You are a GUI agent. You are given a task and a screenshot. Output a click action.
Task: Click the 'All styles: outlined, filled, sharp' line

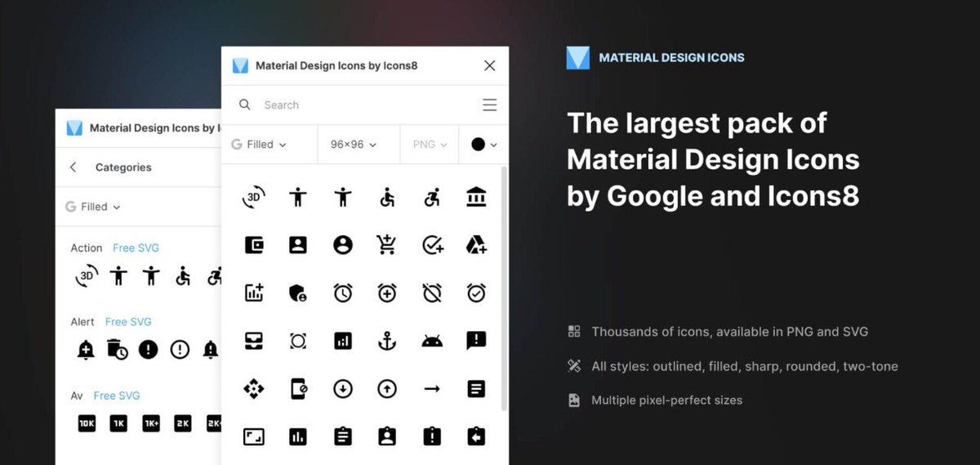(745, 366)
